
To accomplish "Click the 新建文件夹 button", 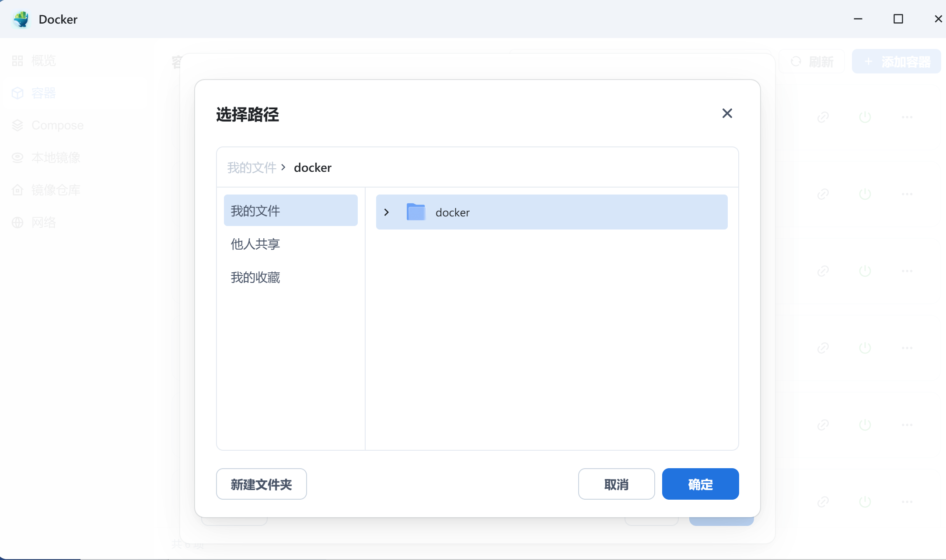I will 261,484.
